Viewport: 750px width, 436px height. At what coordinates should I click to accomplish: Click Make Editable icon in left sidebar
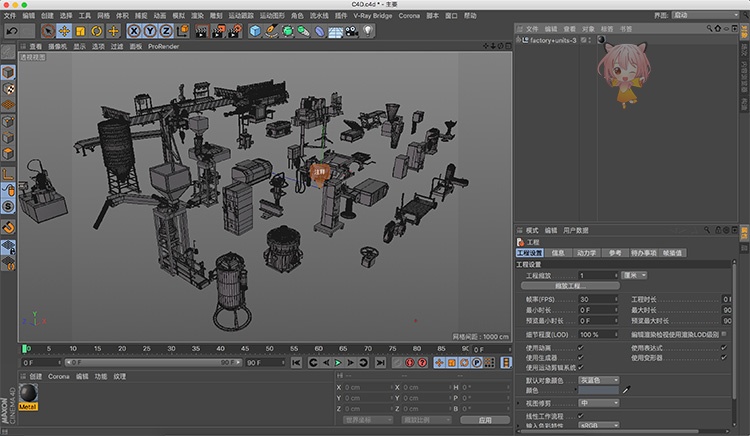pos(8,52)
